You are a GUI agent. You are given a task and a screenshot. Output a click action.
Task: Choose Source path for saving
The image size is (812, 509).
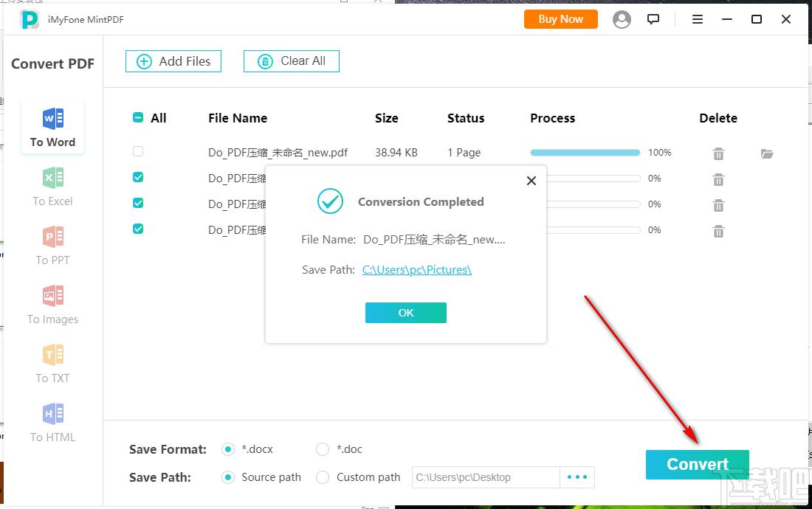[228, 477]
